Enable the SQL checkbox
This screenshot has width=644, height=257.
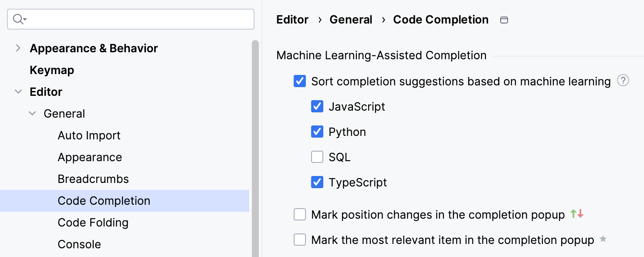pos(317,157)
